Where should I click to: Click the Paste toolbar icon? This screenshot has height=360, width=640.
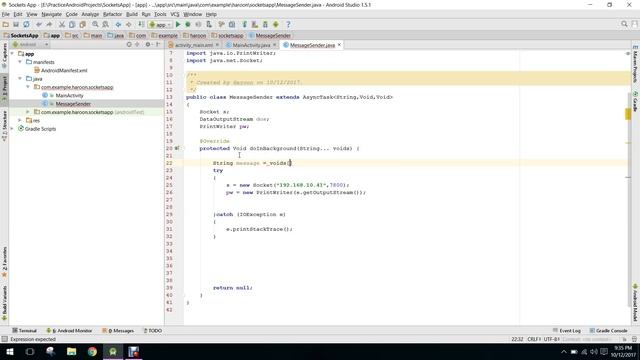tap(82, 24)
